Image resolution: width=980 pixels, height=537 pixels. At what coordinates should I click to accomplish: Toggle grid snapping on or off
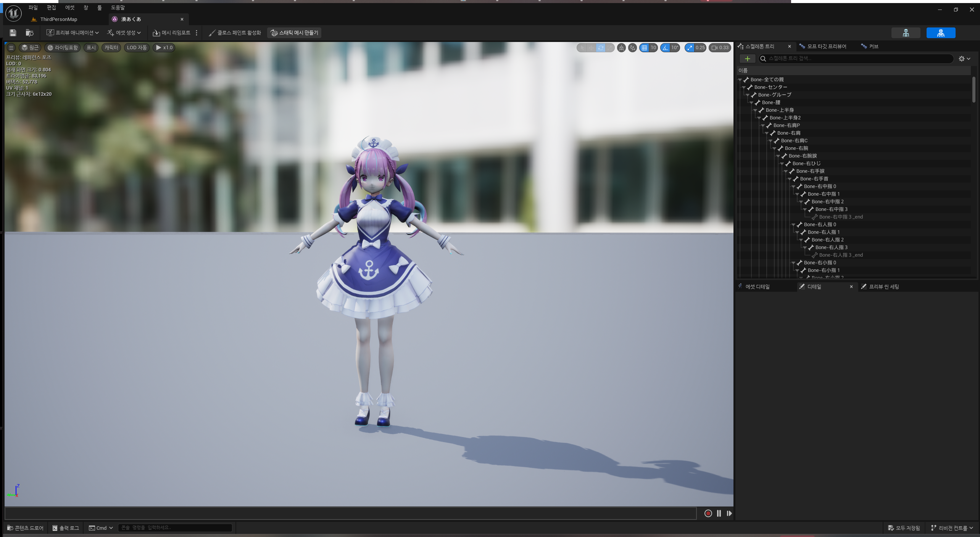(x=644, y=48)
